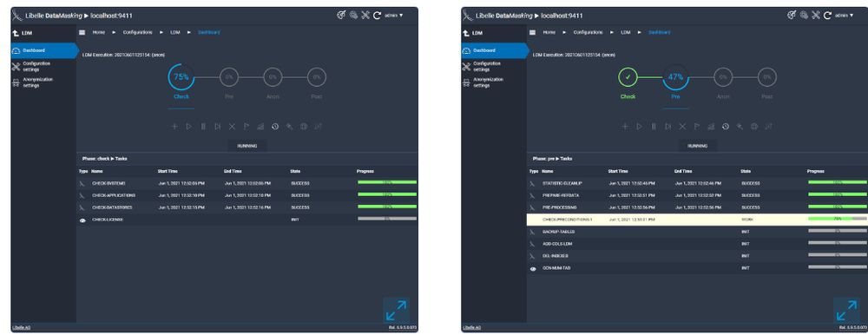Click the first header icon in the pre-phase window
The width and height of the screenshot is (868, 335).
click(792, 16)
